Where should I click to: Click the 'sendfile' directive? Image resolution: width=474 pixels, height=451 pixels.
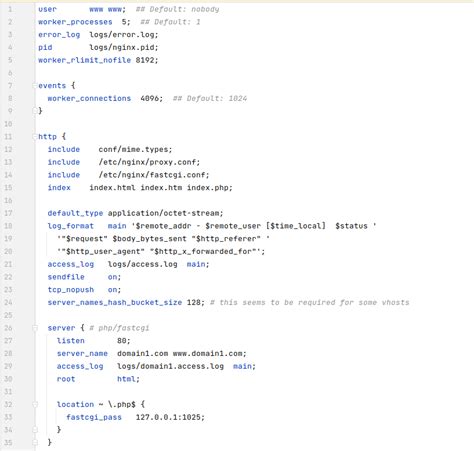point(66,277)
